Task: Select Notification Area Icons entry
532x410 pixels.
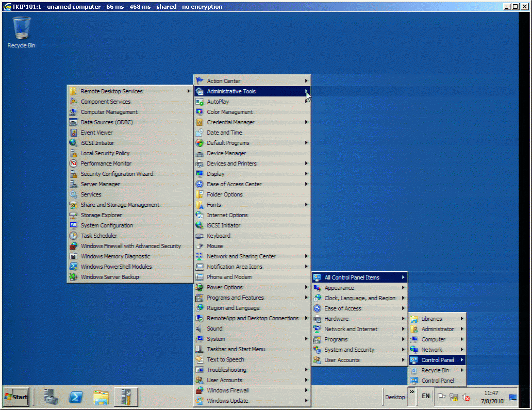Action: coord(252,267)
